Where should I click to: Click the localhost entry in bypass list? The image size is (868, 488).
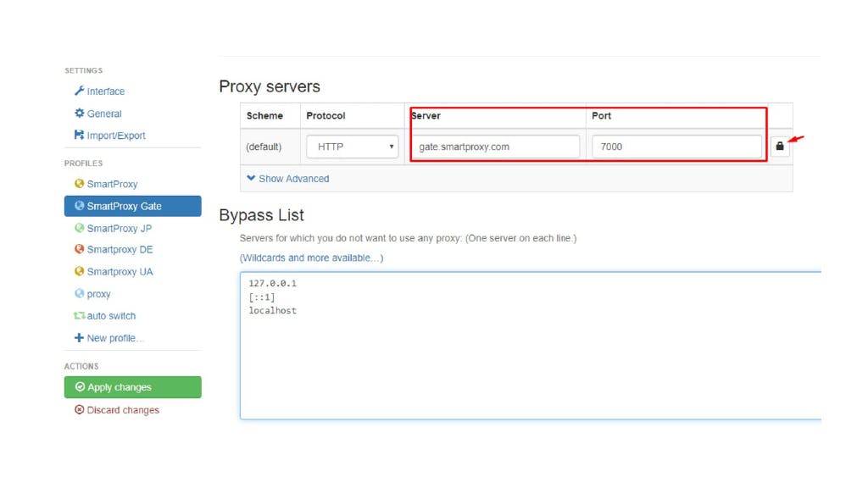pos(272,310)
